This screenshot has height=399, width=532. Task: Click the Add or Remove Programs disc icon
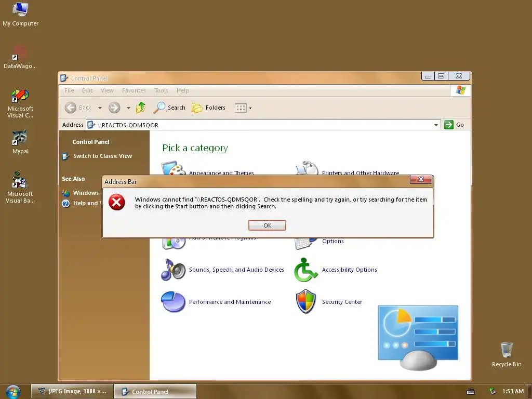174,244
